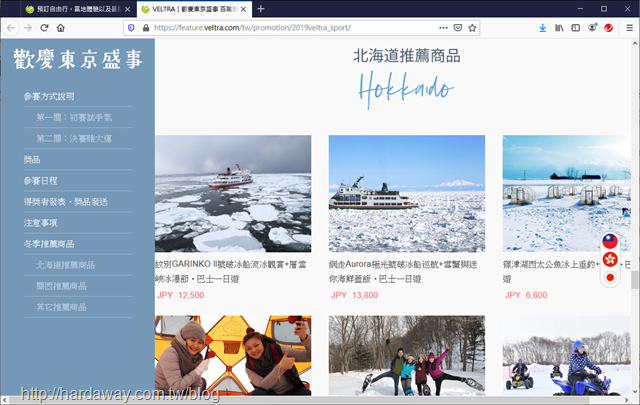Switch region to Hong Kong flag

pyautogui.click(x=610, y=259)
